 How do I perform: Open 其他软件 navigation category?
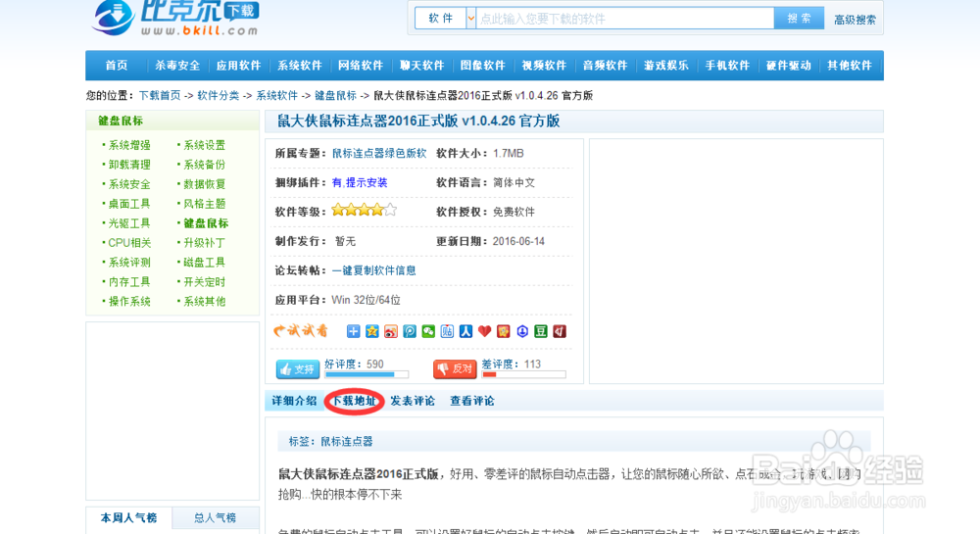(850, 66)
